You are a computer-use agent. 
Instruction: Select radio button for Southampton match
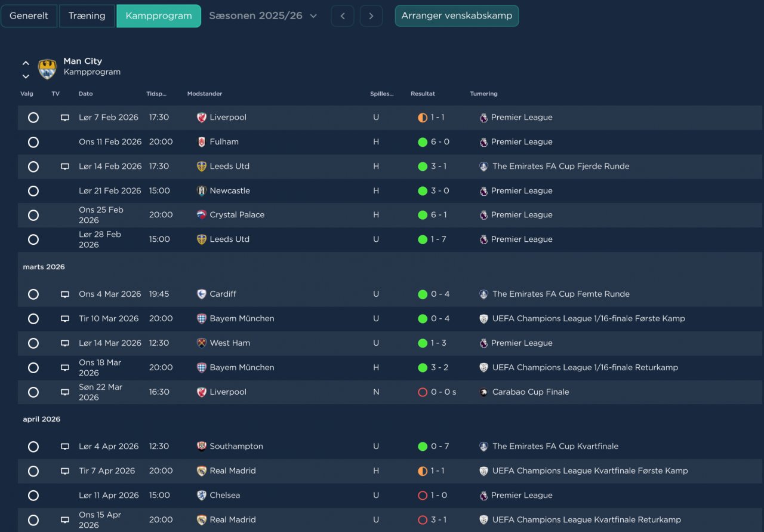click(33, 447)
